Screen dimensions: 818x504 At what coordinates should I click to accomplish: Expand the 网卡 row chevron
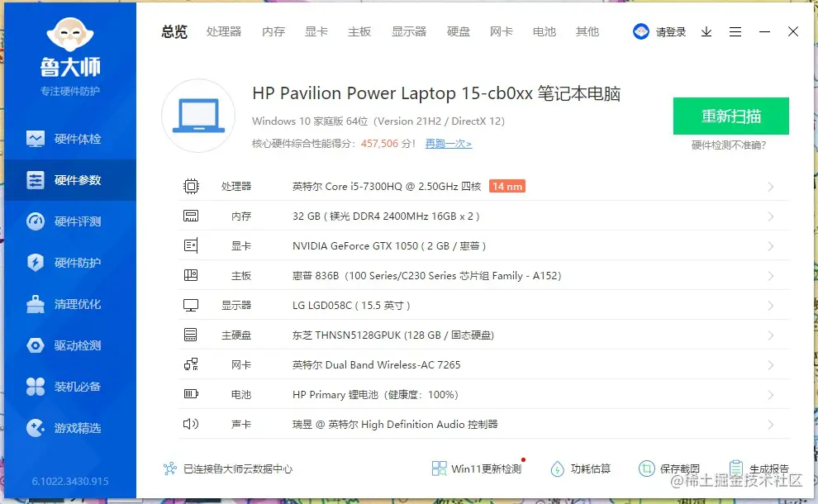point(771,365)
